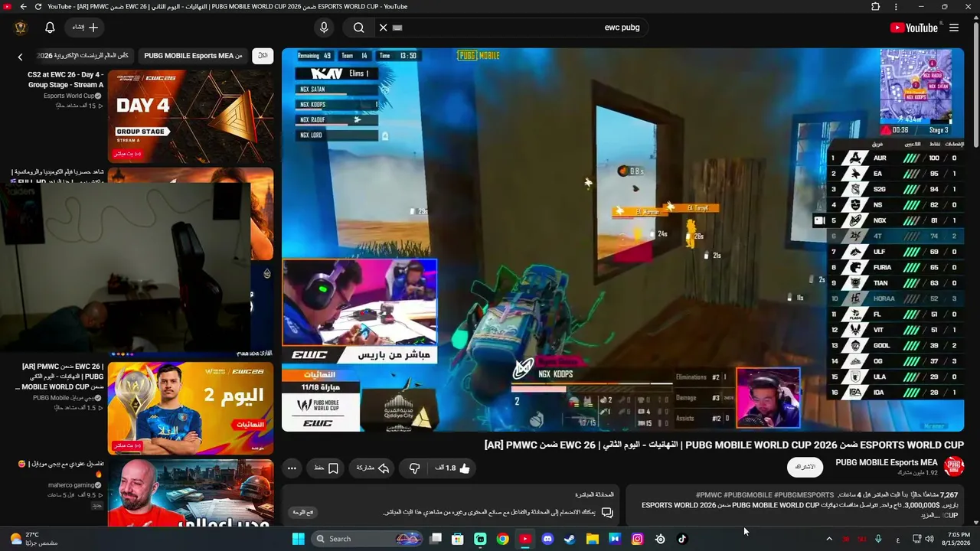
Task: Click the tray microphone icon
Action: [878, 539]
